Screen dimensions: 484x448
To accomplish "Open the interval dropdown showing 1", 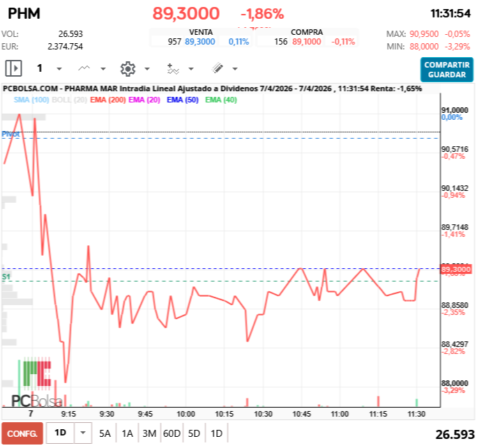I will (x=59, y=68).
